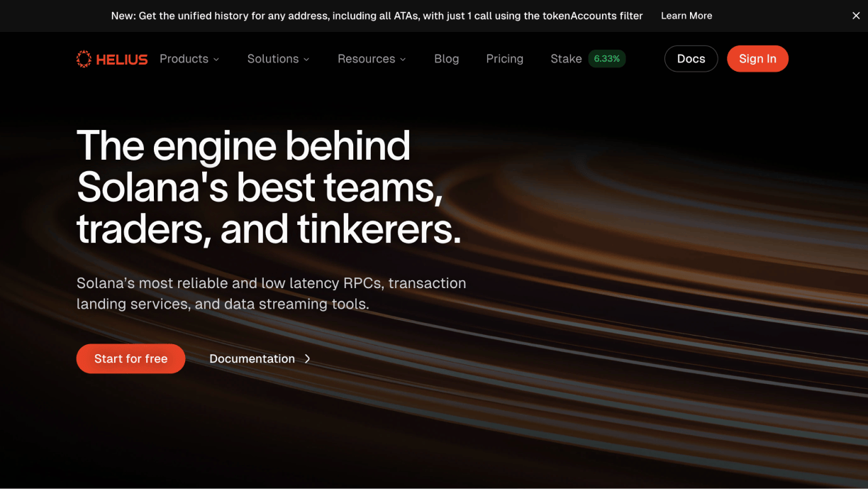Click the hero headline about Solana's best teams
Viewport: 868px width, 489px height.
(x=269, y=187)
